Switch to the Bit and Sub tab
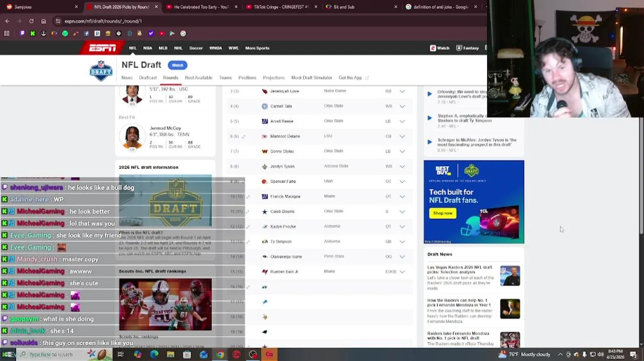The width and height of the screenshot is (644, 361). coord(360,7)
